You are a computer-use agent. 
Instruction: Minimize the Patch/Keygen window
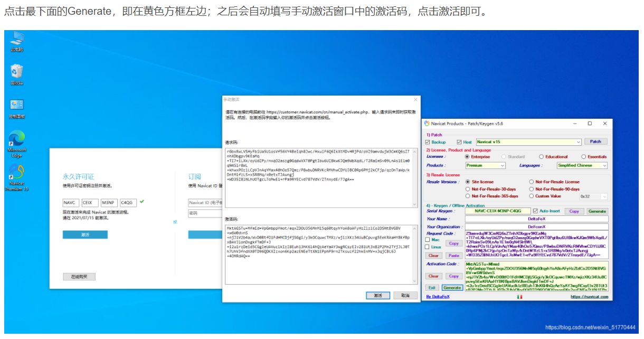tap(575, 123)
